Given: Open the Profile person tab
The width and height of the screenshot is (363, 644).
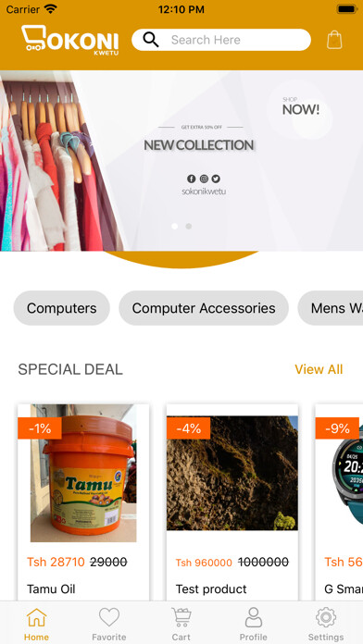Looking at the screenshot, I should tap(254, 624).
